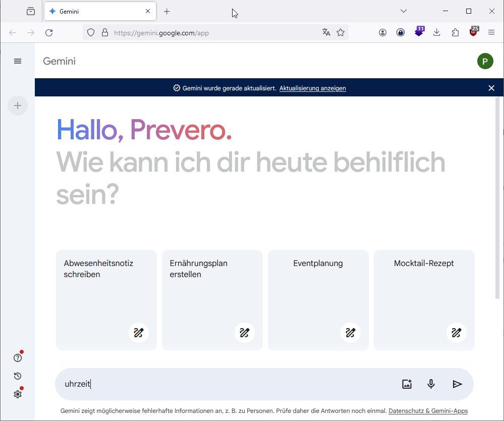This screenshot has width=504, height=421.
Task: Click the Aktualisierung anzeigen link
Action: [312, 88]
